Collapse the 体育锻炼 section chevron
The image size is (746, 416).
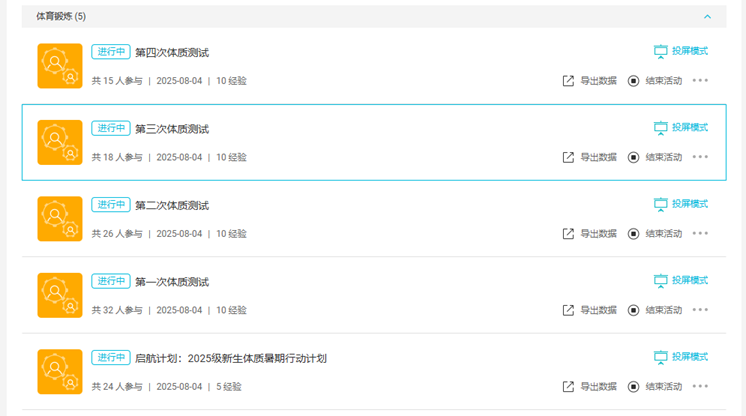pyautogui.click(x=707, y=17)
